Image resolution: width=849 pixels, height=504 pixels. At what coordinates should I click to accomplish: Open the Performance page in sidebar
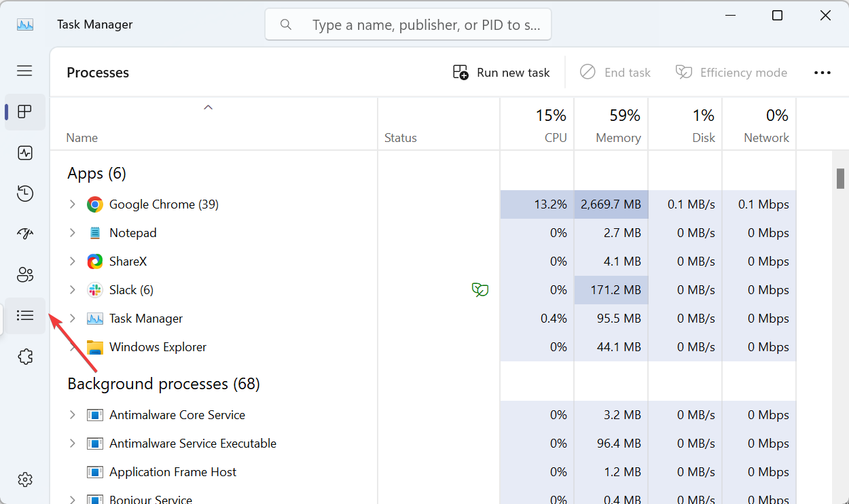click(25, 153)
